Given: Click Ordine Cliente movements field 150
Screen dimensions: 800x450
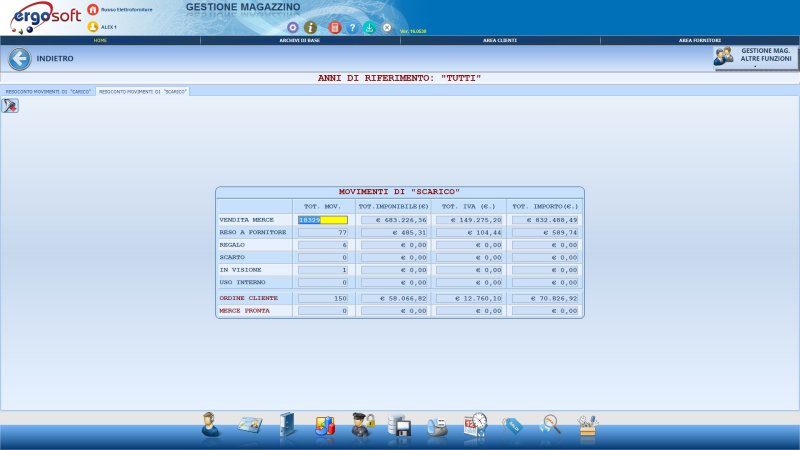Looking at the screenshot, I should [x=323, y=298].
